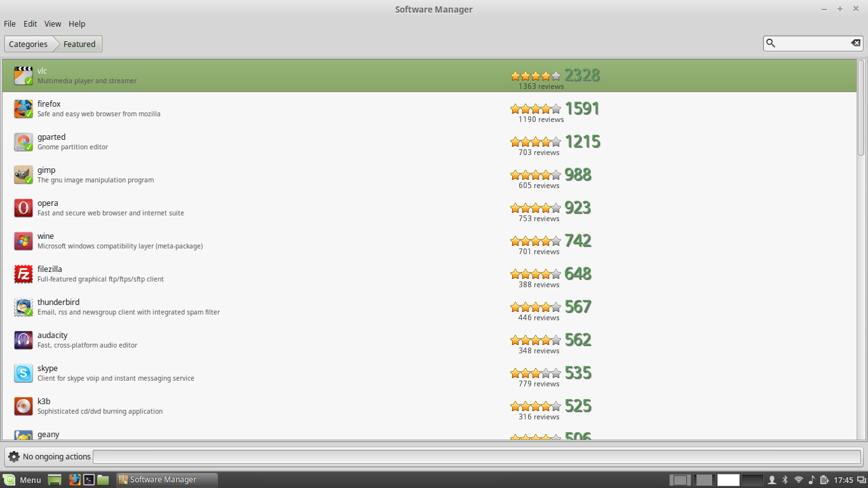Click the filezilla FZ icon
Screen dimensions: 868x488
(x=24, y=274)
